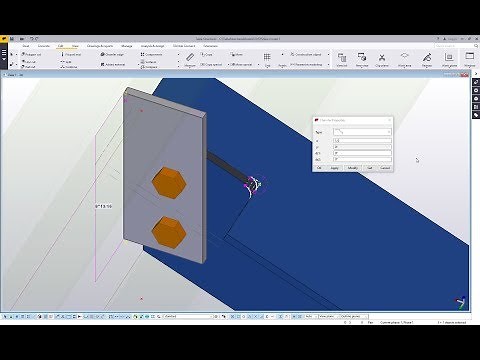Open the Concrete ribbon tab
480x360 pixels.
point(44,46)
